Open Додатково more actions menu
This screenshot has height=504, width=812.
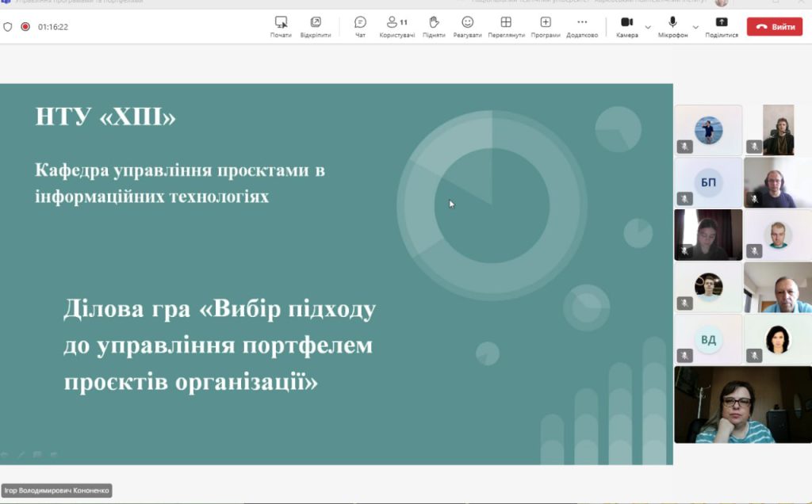582,26
